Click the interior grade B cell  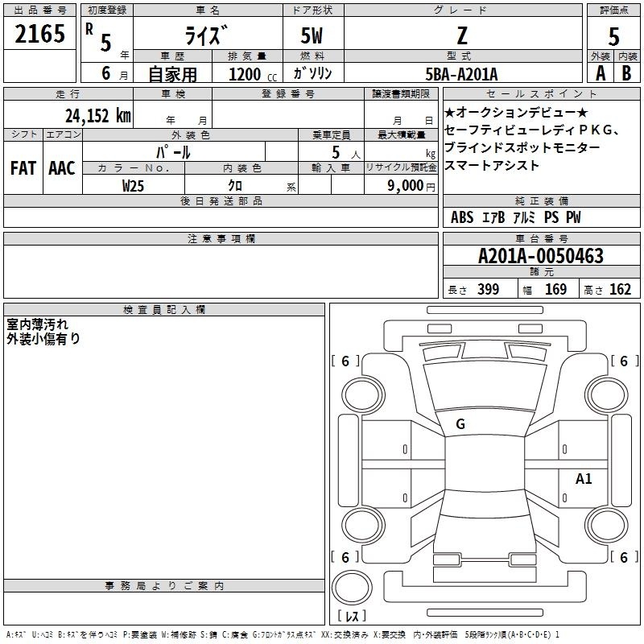[626, 73]
